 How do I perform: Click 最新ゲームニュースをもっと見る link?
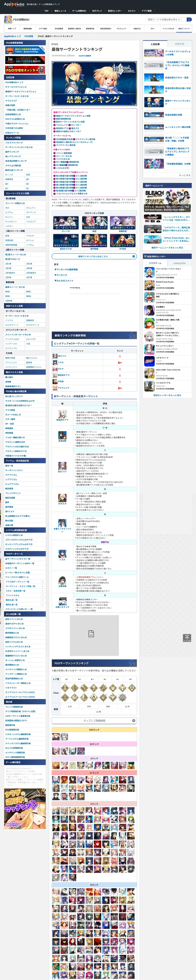pos(167,247)
